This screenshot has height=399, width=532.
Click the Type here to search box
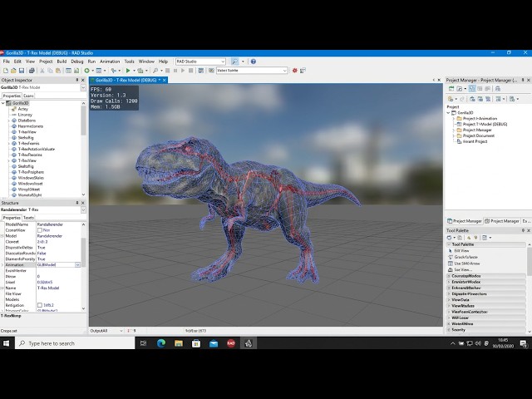[75, 343]
